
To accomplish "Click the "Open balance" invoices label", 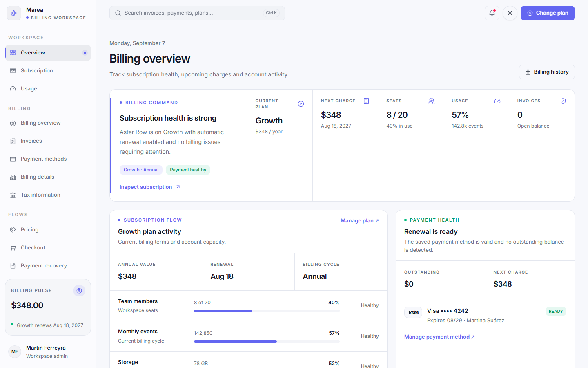I will [x=533, y=126].
